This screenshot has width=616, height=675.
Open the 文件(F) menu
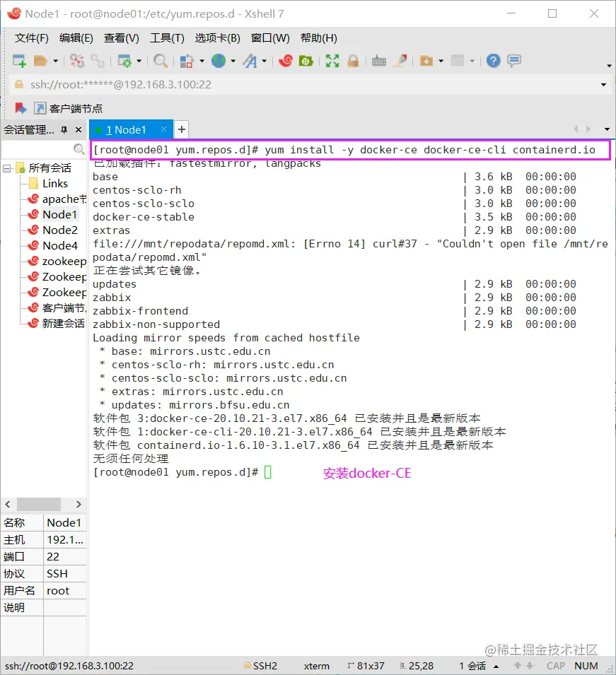[31, 38]
